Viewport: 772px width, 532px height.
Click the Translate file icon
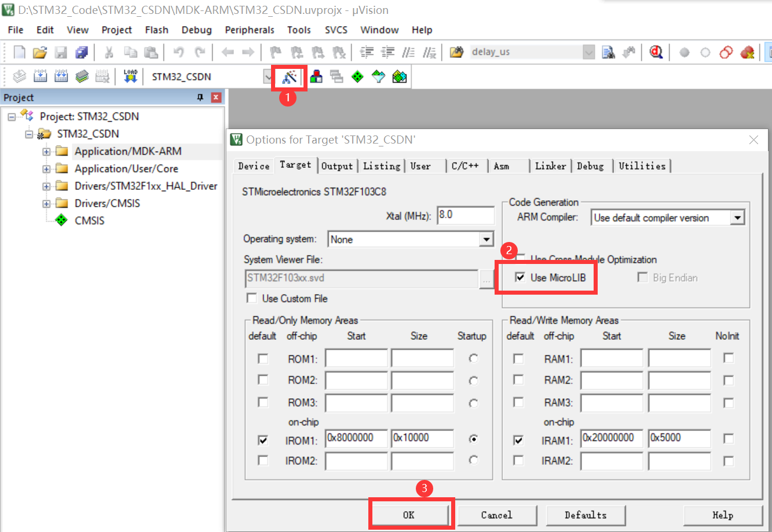click(x=19, y=76)
